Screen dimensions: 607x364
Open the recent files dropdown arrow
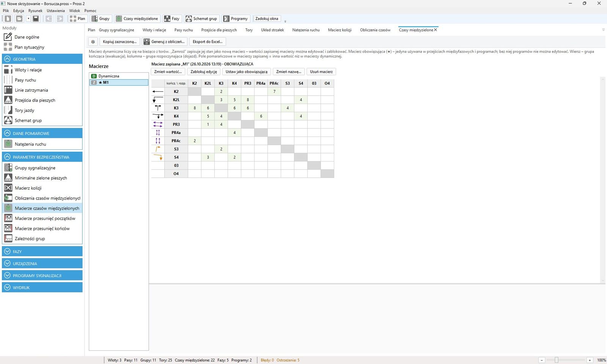(28, 19)
